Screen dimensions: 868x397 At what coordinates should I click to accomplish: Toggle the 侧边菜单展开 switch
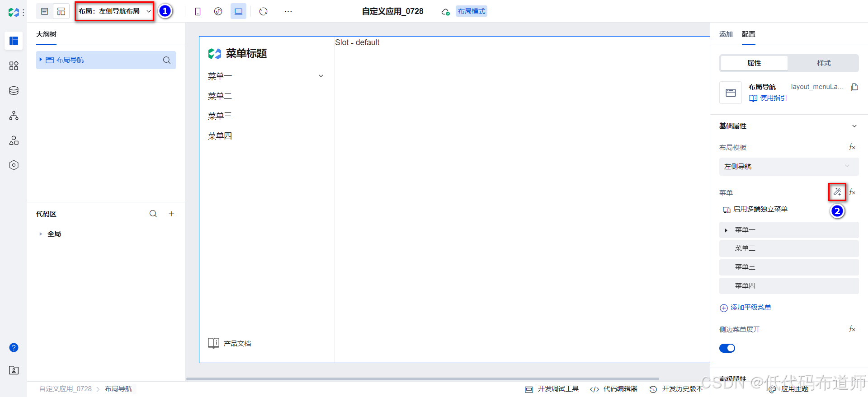[x=727, y=348]
